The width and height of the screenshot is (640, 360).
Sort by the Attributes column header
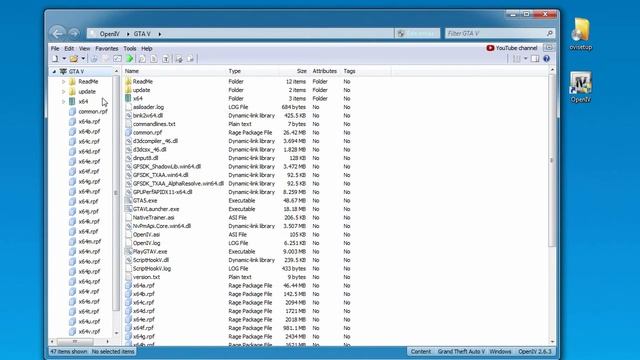(x=325, y=71)
